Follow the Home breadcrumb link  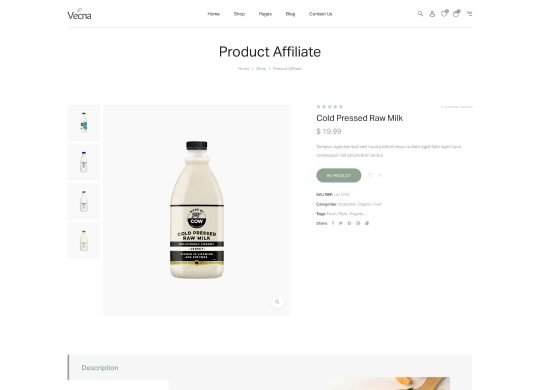tap(243, 69)
